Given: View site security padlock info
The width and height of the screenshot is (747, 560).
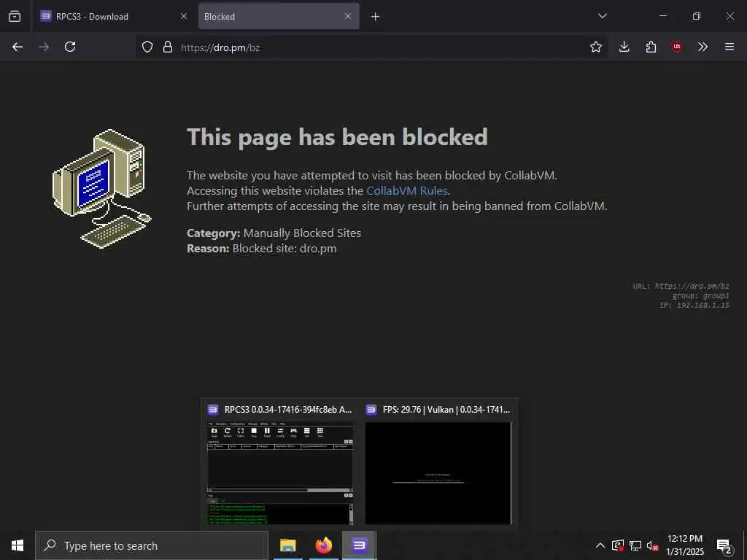Looking at the screenshot, I should 167,47.
